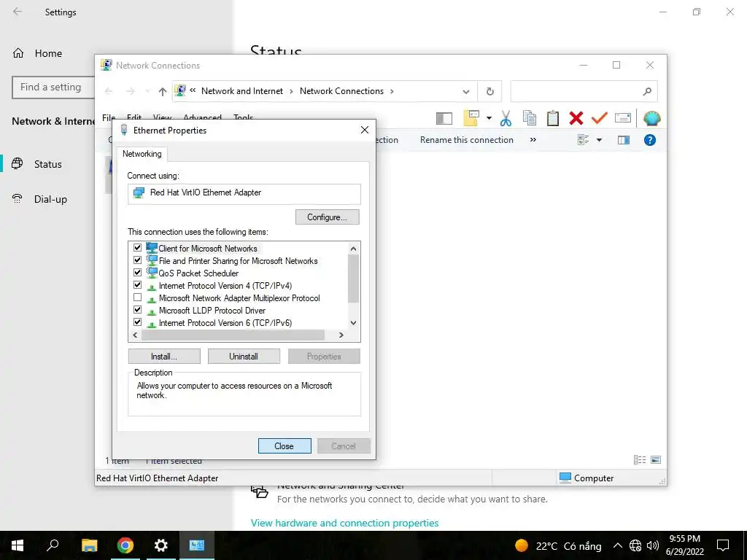Open the Move to dropdown arrow

(489, 118)
